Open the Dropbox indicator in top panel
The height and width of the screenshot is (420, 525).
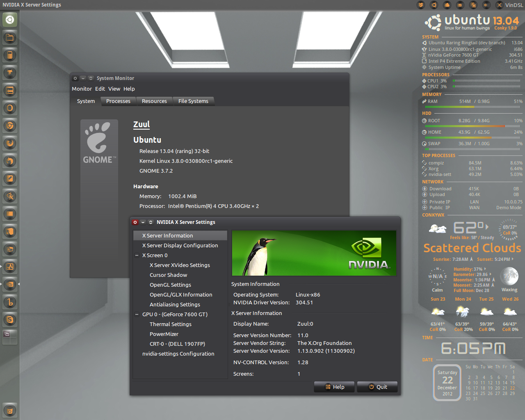click(420, 5)
